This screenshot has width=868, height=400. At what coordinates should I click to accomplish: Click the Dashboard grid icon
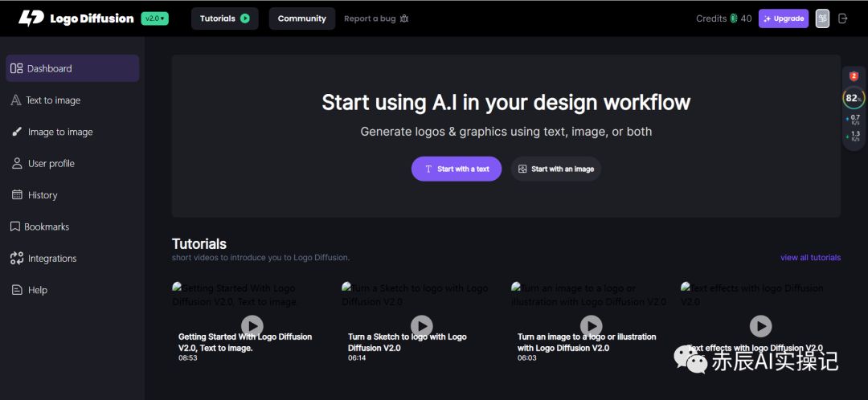pos(17,68)
